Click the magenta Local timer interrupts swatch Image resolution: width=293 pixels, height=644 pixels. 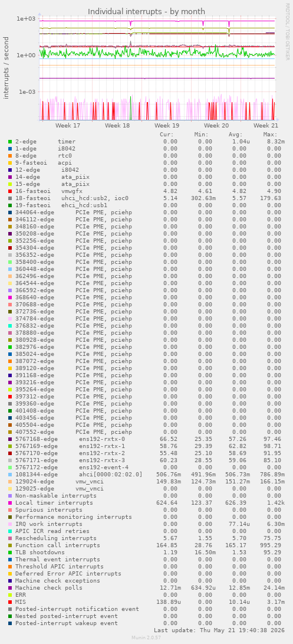pos(10,503)
